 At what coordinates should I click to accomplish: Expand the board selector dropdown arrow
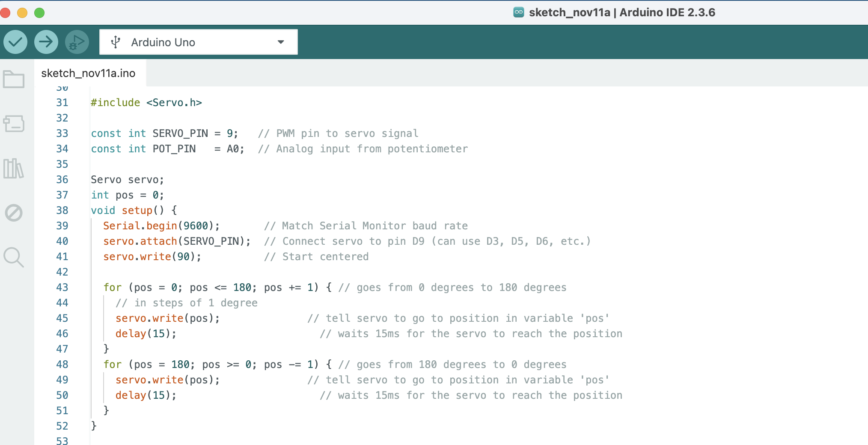[281, 42]
